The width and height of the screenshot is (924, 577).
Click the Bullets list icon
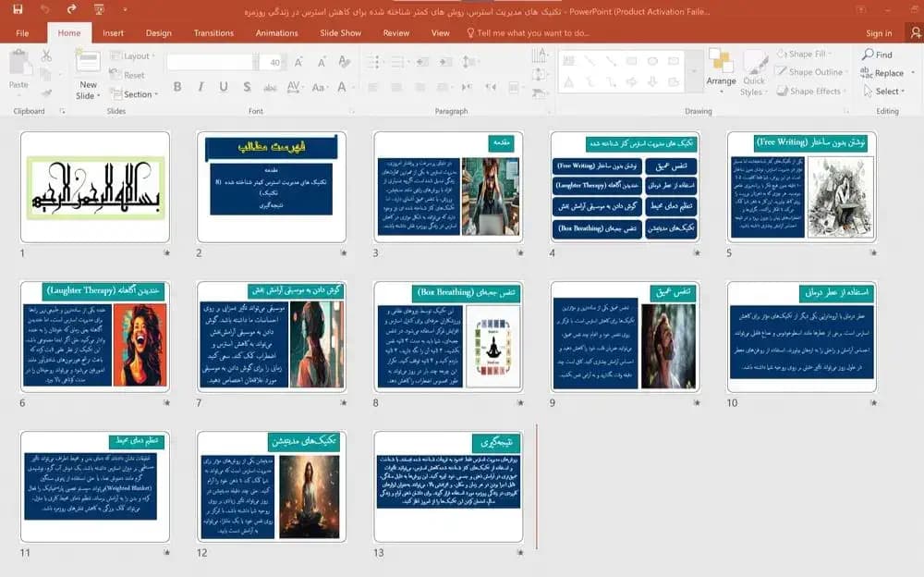[375, 61]
